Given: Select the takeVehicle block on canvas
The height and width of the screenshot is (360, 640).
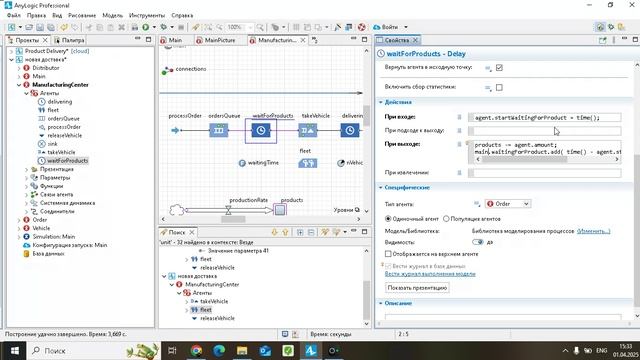Looking at the screenshot, I should [308, 130].
